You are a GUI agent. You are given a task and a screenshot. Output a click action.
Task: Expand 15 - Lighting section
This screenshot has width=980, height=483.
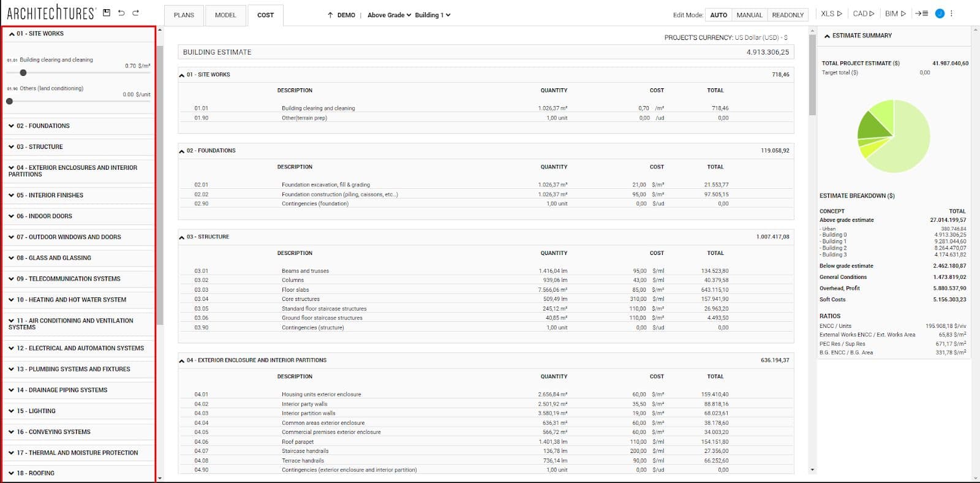[78, 411]
